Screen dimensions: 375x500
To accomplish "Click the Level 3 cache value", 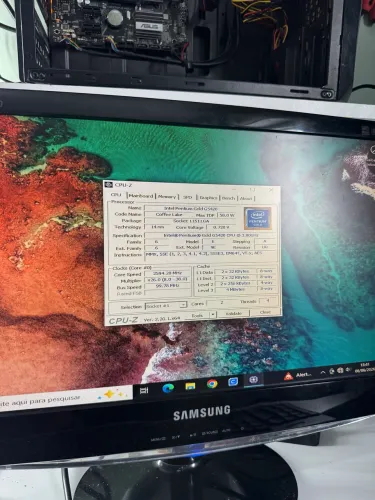I will [235, 289].
